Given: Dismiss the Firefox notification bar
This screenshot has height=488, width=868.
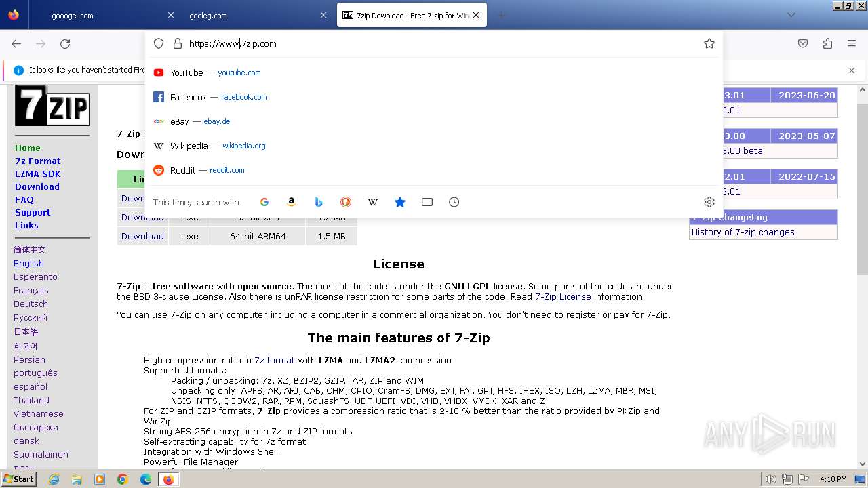Looking at the screenshot, I should click(x=852, y=70).
